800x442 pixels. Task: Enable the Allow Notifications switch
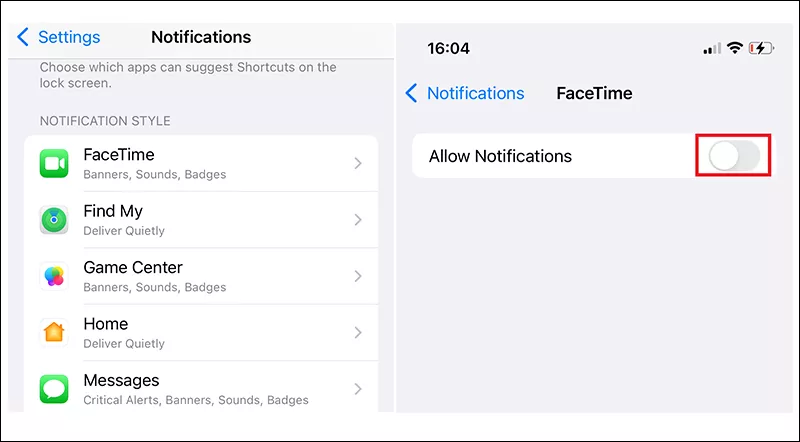pyautogui.click(x=733, y=157)
